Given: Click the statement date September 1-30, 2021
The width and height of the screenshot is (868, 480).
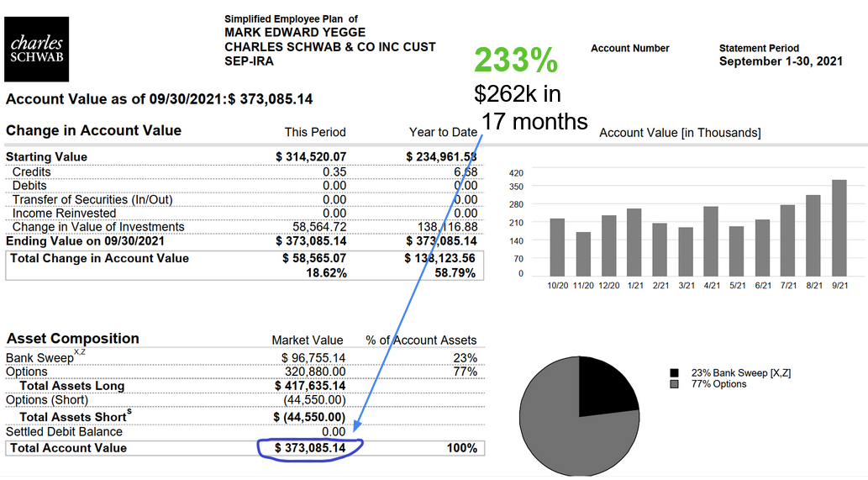Looking at the screenshot, I should point(781,61).
